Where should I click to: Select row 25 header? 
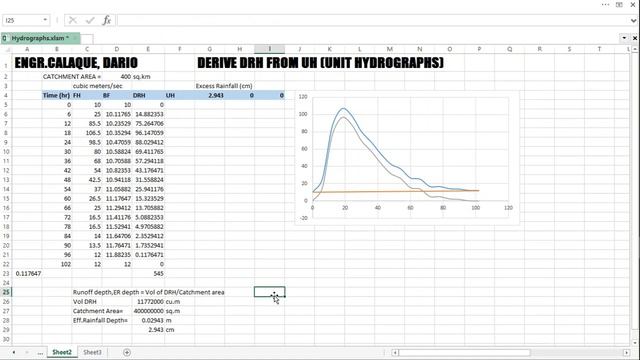[x=6, y=292]
